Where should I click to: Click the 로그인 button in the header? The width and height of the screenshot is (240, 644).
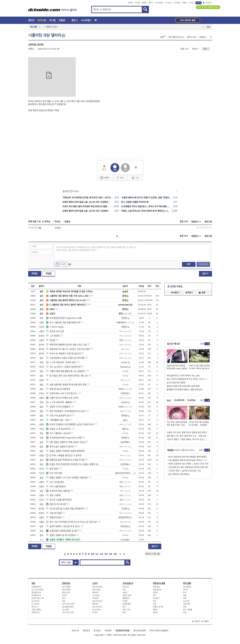click(198, 3)
